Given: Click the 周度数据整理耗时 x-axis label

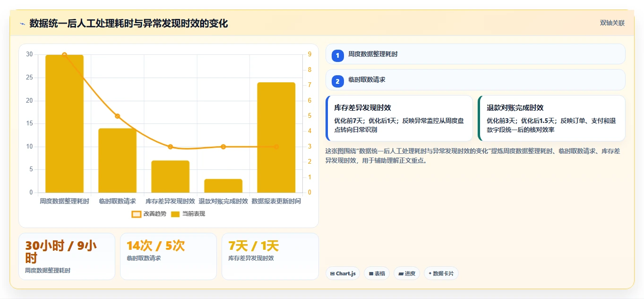Looking at the screenshot, I should pos(64,201).
